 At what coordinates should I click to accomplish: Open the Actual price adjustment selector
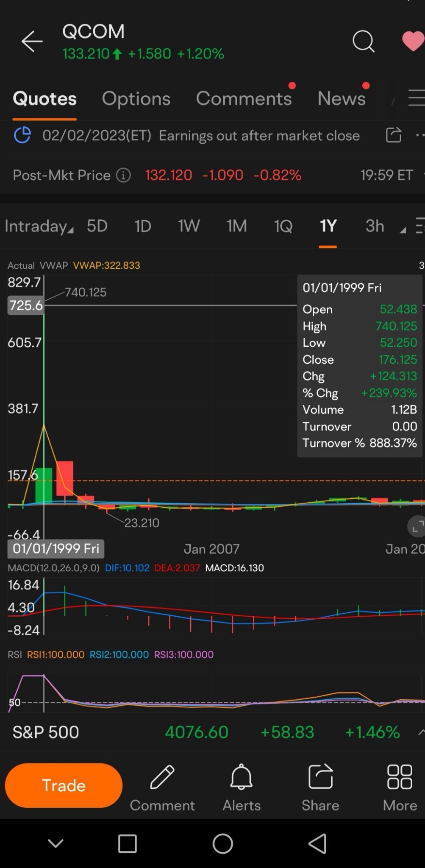21,265
